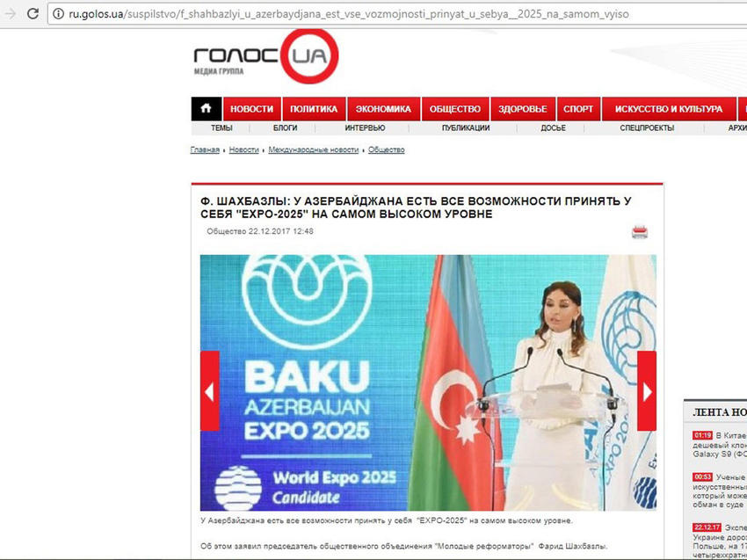Click the article date 22.12.2017 12:48
This screenshot has width=747, height=560.
click(x=281, y=231)
